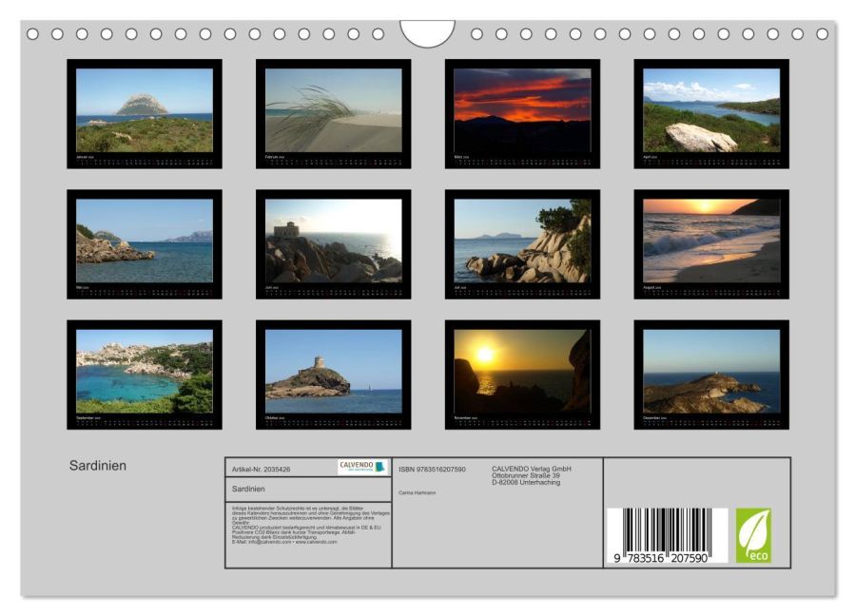
Task: Select the February beach grass dune thumbnail
Action: pos(333,114)
